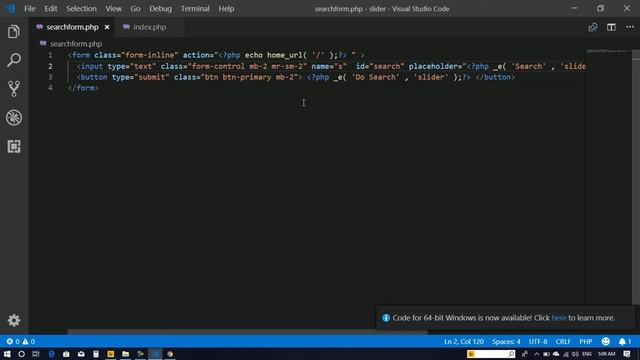Viewport: 640px width, 360px height.
Task: Open Task View on taskbar
Action: click(36, 354)
